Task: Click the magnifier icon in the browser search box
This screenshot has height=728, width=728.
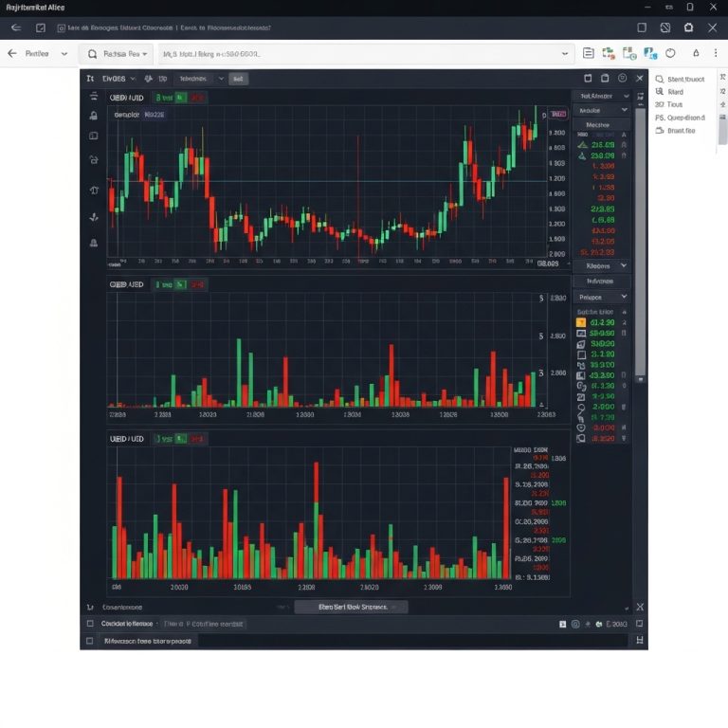Action: coord(92,54)
